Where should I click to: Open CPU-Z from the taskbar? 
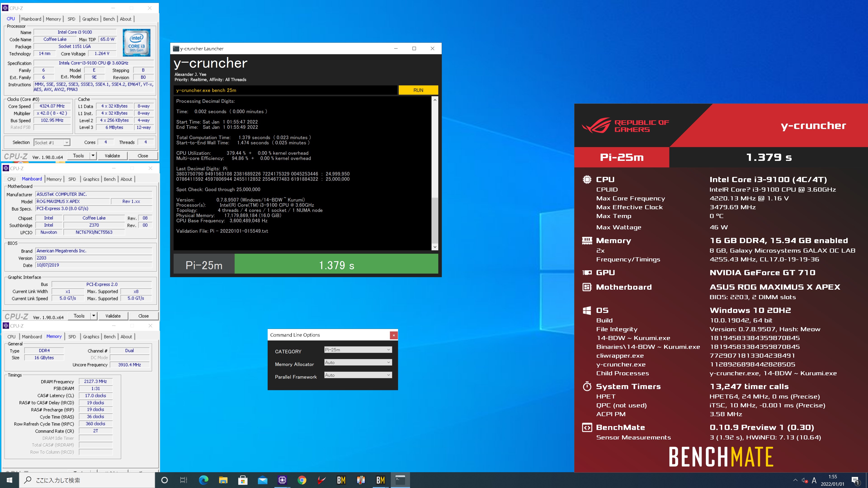pyautogui.click(x=282, y=480)
